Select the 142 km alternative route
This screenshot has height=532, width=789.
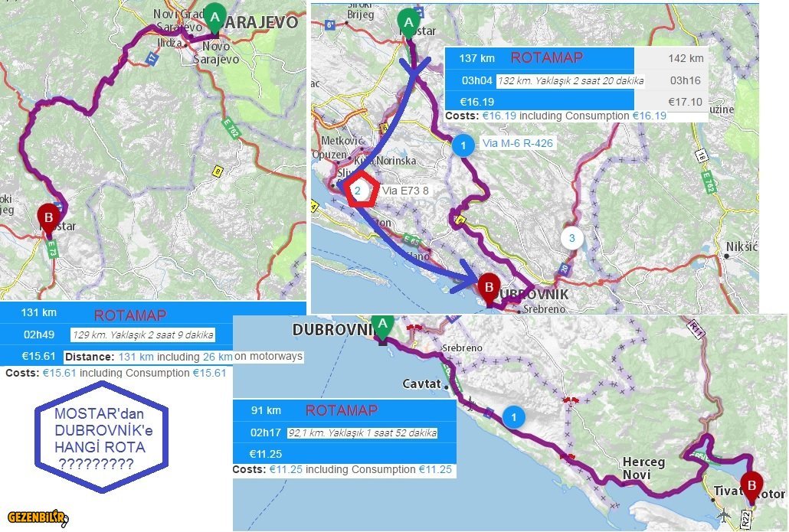[x=686, y=58]
